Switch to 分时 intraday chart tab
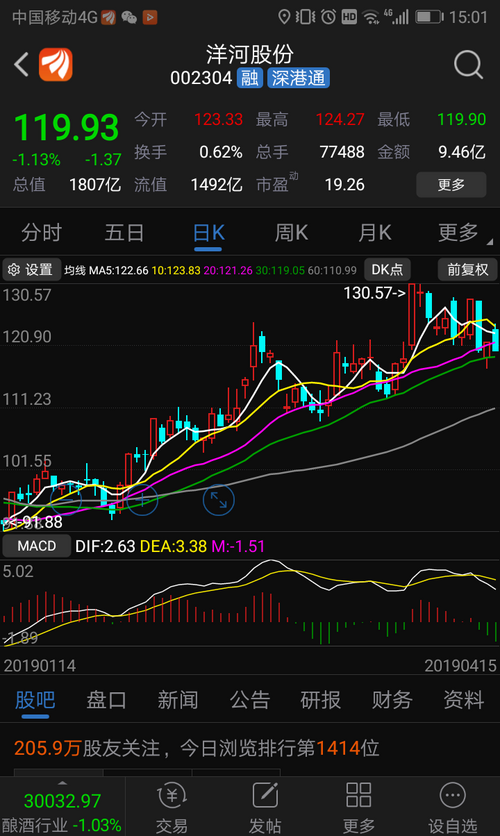This screenshot has height=836, width=500. [x=42, y=233]
